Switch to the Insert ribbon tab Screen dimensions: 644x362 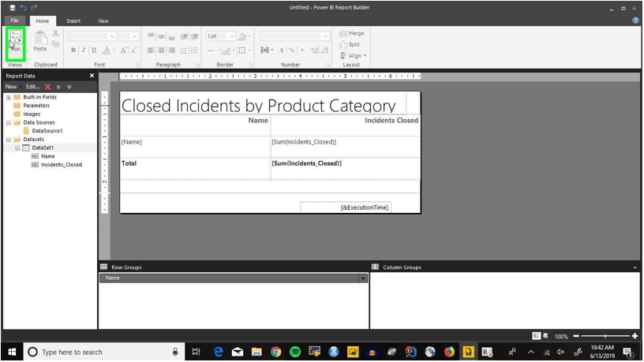(x=73, y=21)
